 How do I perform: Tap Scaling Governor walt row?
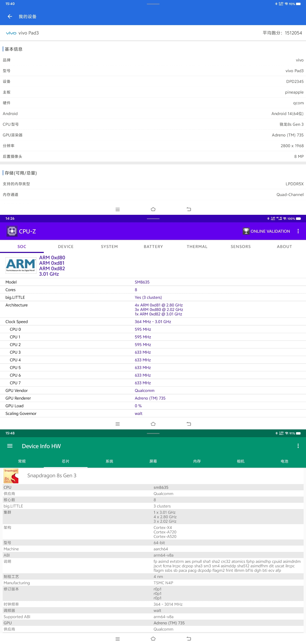153,414
